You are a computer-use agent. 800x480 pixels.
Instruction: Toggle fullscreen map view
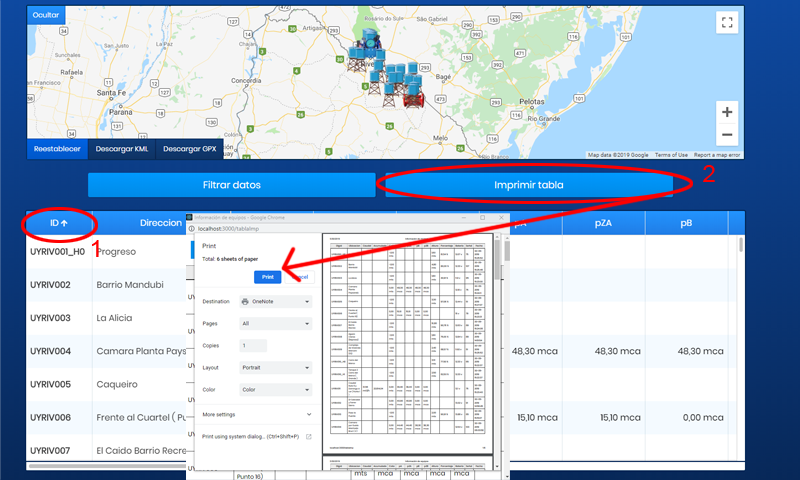(727, 23)
